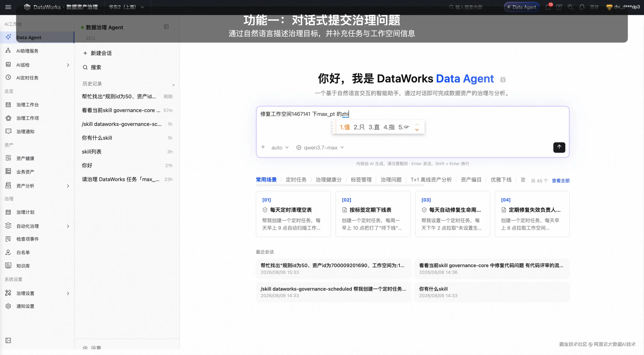Select the 常用场景 tab

pyautogui.click(x=266, y=180)
